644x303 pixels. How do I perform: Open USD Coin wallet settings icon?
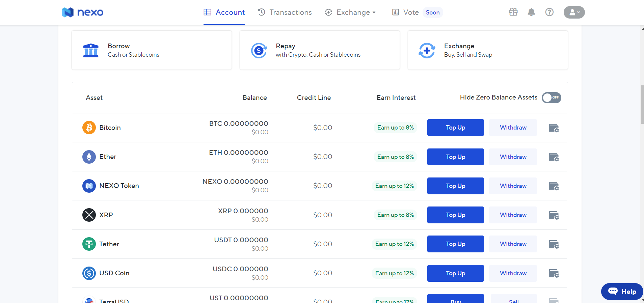(x=554, y=273)
